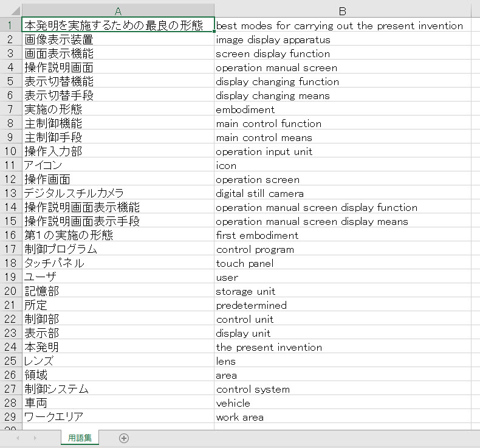
Task: Click the cell containing デジタルスチルカメラ
Action: pyautogui.click(x=118, y=193)
